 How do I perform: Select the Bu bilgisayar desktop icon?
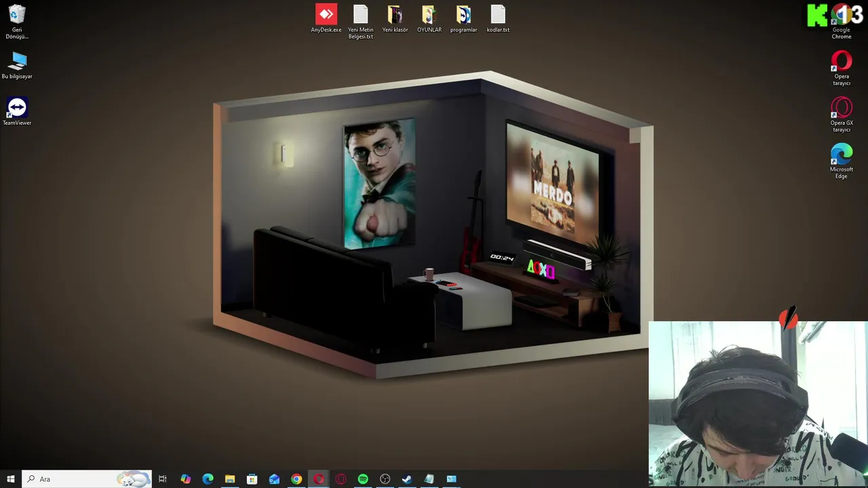[17, 66]
